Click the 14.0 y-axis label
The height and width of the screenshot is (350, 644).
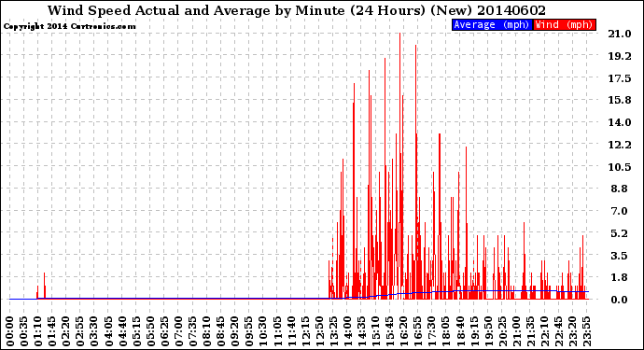pyautogui.click(x=620, y=122)
